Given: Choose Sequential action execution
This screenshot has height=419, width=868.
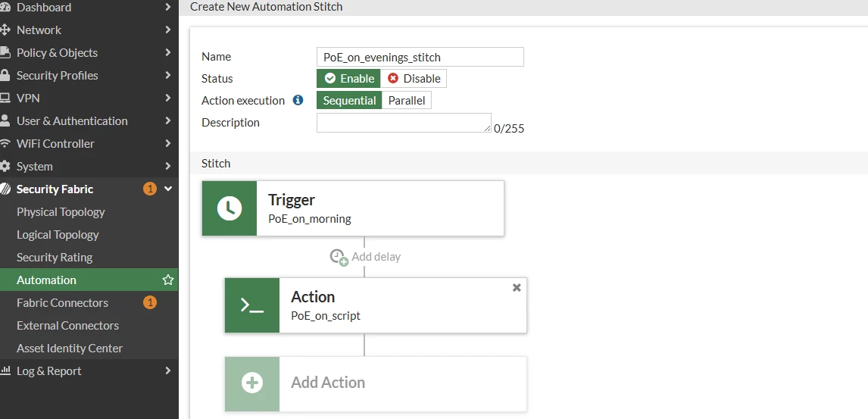Looking at the screenshot, I should 349,101.
